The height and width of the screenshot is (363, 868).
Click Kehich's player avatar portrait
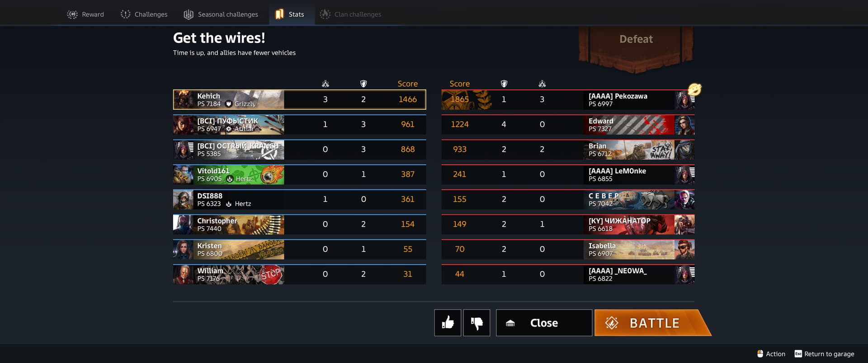(x=183, y=100)
